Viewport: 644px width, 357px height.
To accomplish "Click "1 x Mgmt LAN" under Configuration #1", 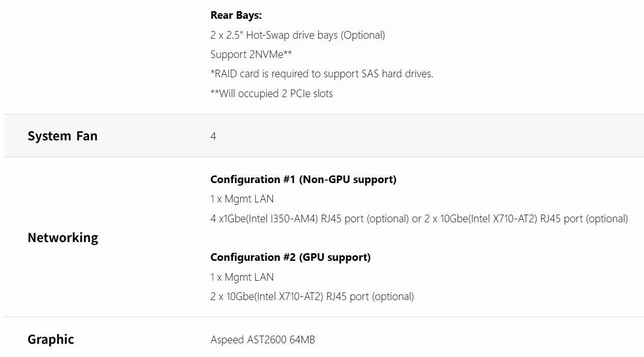I will [242, 199].
